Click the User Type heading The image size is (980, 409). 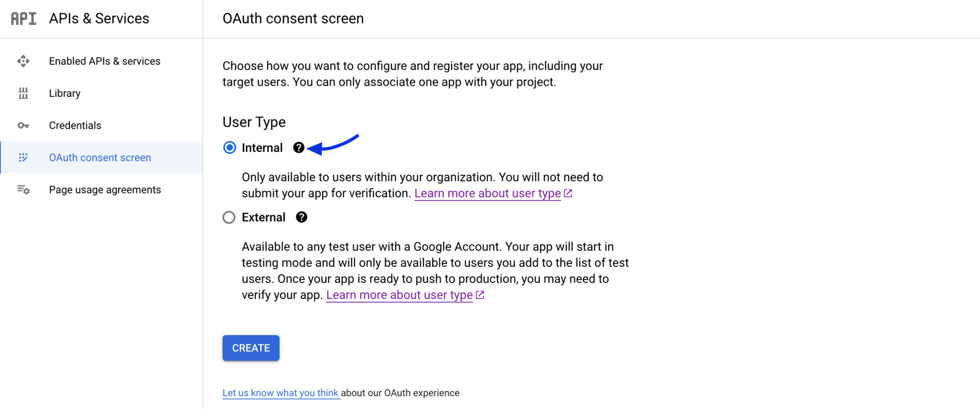point(254,122)
